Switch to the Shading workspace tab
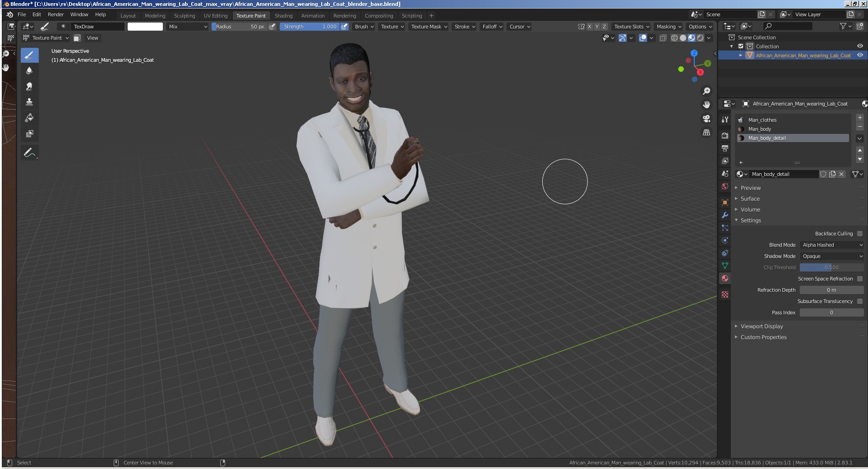The width and height of the screenshot is (868, 469). click(x=283, y=16)
